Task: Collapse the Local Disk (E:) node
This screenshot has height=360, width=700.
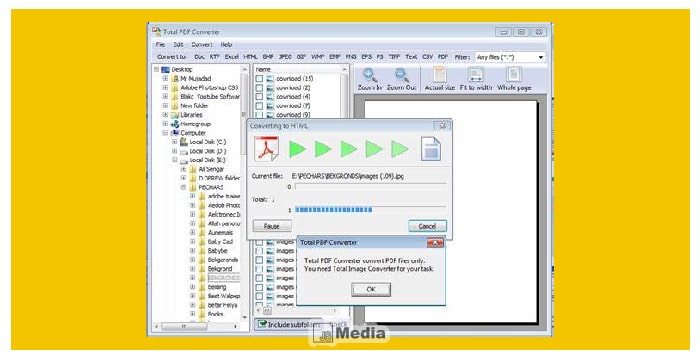Action: tap(175, 160)
